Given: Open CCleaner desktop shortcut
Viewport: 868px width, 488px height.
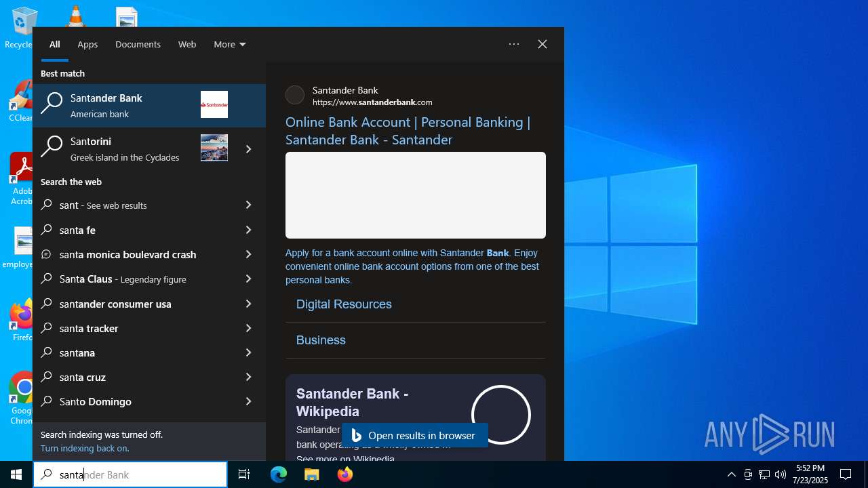Looking at the screenshot, I should point(20,100).
